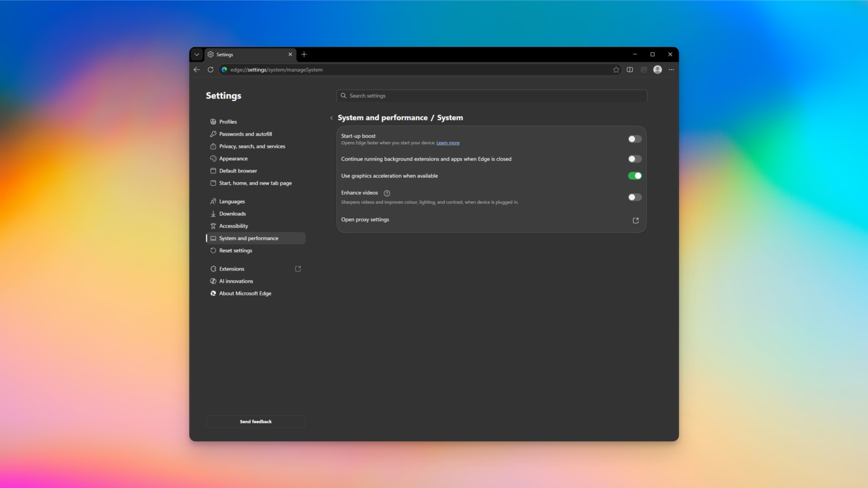
Task: Click the share icon in toolbar
Action: click(x=644, y=70)
